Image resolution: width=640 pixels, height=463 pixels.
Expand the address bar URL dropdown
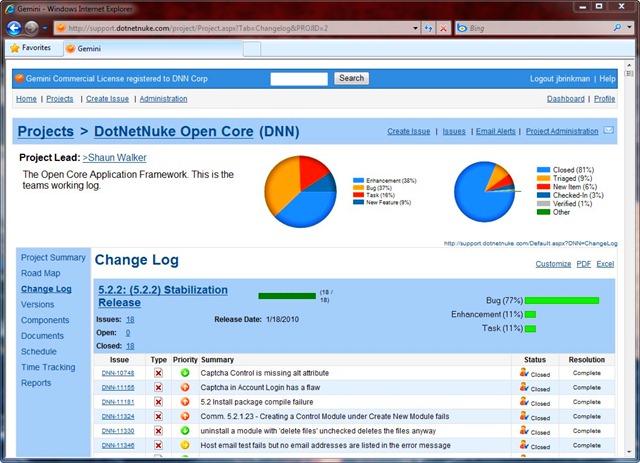point(415,28)
